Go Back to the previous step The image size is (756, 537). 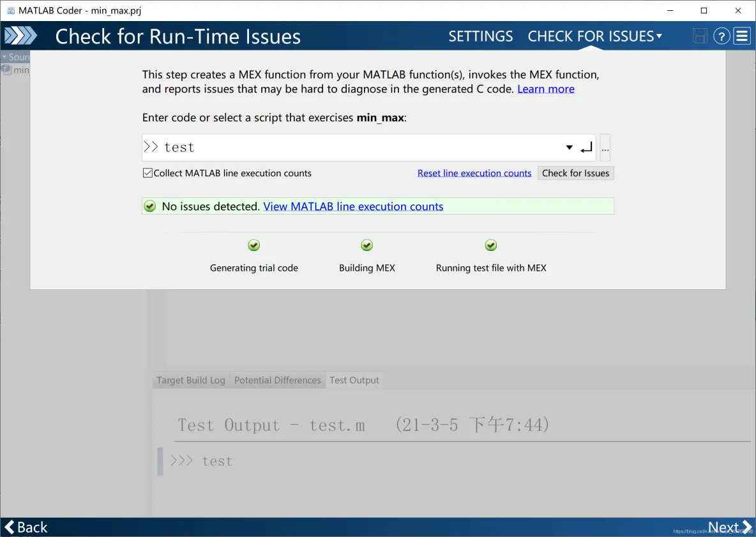pos(26,527)
